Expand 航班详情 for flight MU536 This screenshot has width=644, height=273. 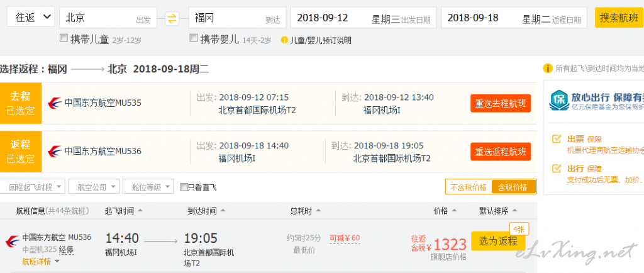click(x=41, y=261)
